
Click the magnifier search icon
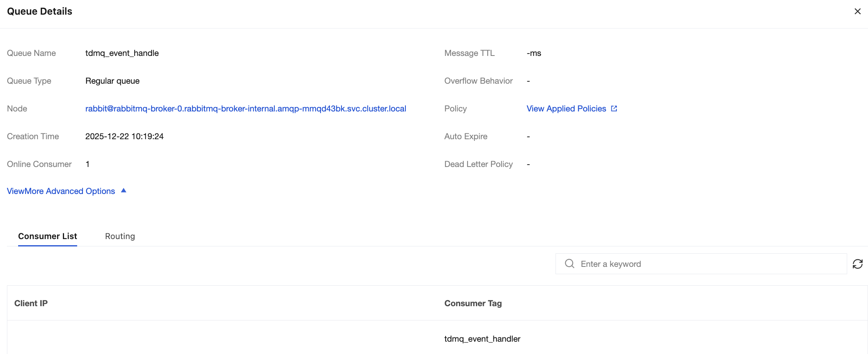pos(569,264)
